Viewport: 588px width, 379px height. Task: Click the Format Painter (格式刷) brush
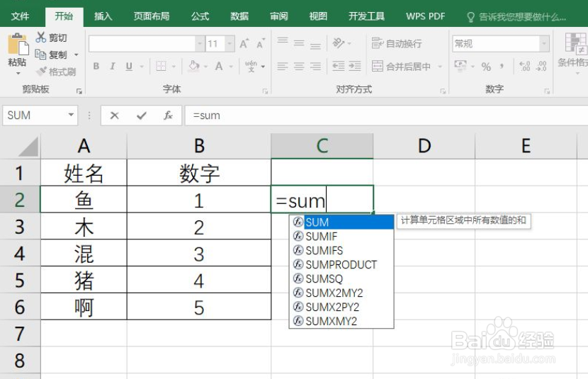(x=42, y=72)
